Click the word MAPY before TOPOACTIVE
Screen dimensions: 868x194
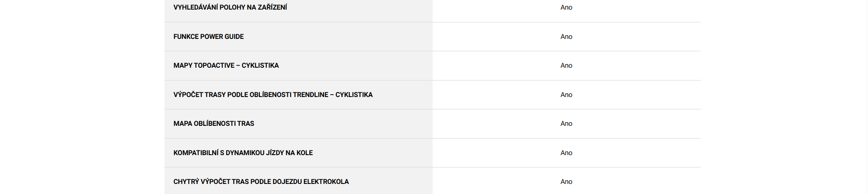(183, 65)
